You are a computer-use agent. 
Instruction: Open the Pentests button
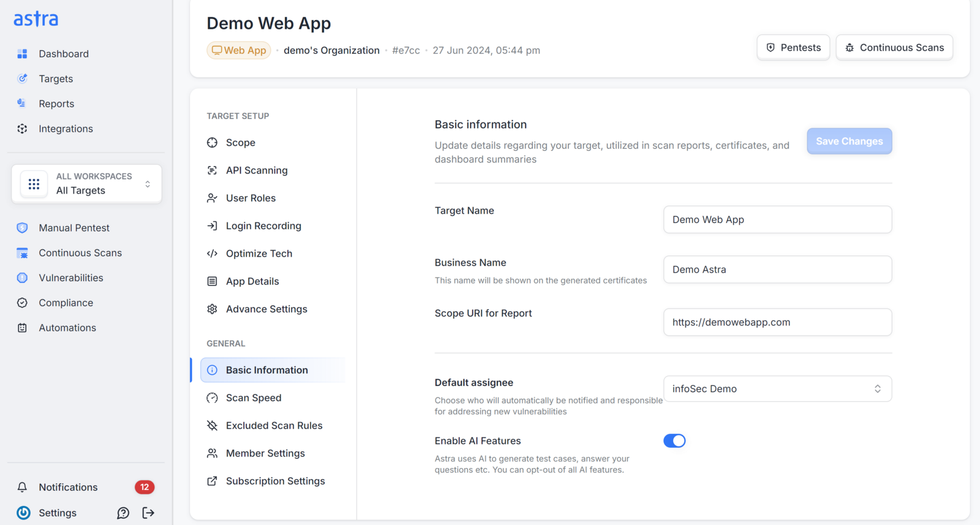pos(793,48)
